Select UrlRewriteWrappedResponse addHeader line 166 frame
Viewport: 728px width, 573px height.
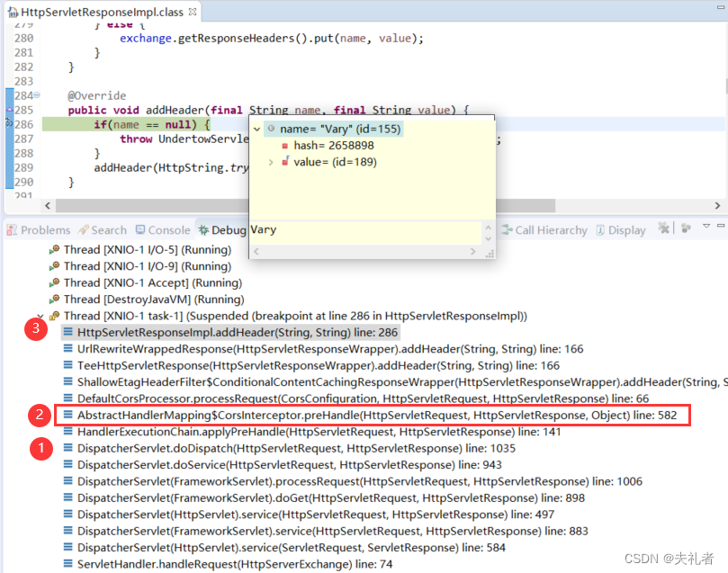point(330,349)
